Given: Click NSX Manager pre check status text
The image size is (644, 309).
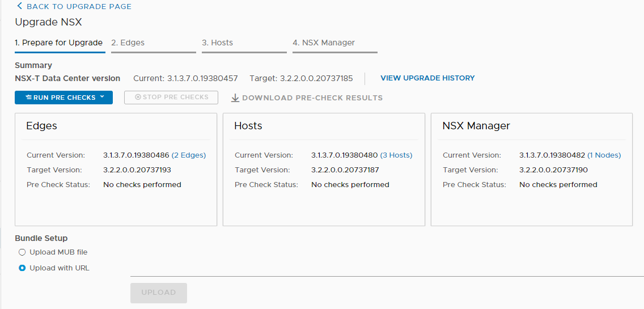Looking at the screenshot, I should coord(558,185).
